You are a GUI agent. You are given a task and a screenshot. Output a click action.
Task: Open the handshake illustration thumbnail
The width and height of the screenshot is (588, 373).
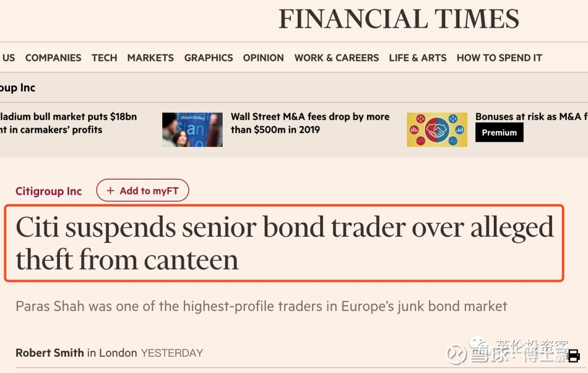[x=437, y=130]
